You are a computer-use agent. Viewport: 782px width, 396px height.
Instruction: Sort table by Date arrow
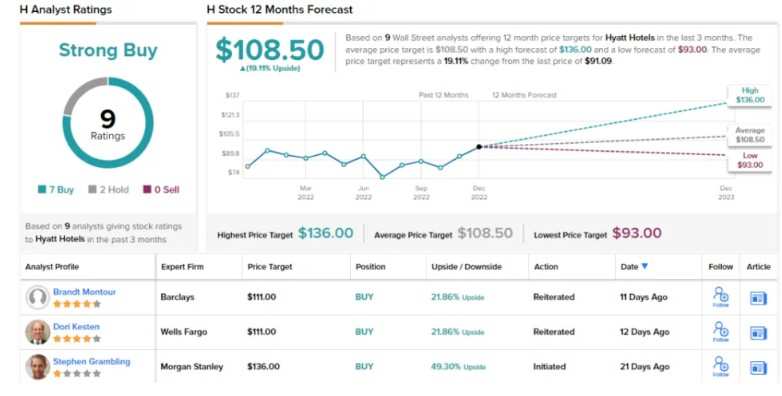coord(644,266)
